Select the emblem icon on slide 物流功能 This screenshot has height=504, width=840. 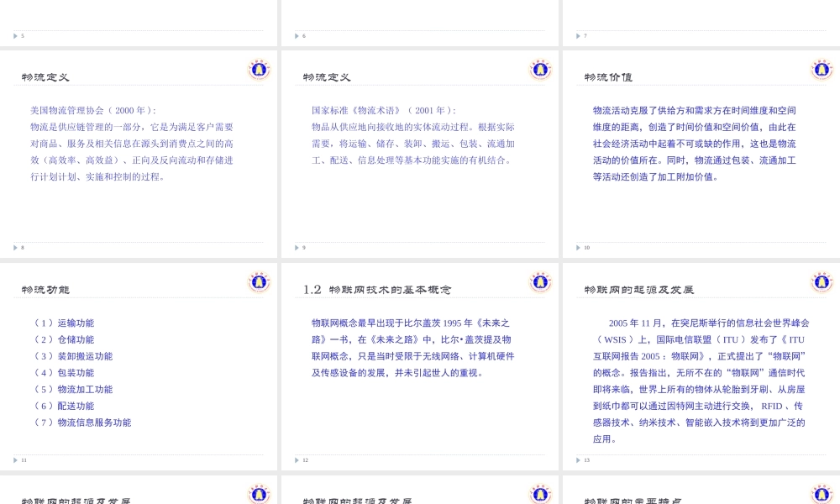pyautogui.click(x=260, y=281)
